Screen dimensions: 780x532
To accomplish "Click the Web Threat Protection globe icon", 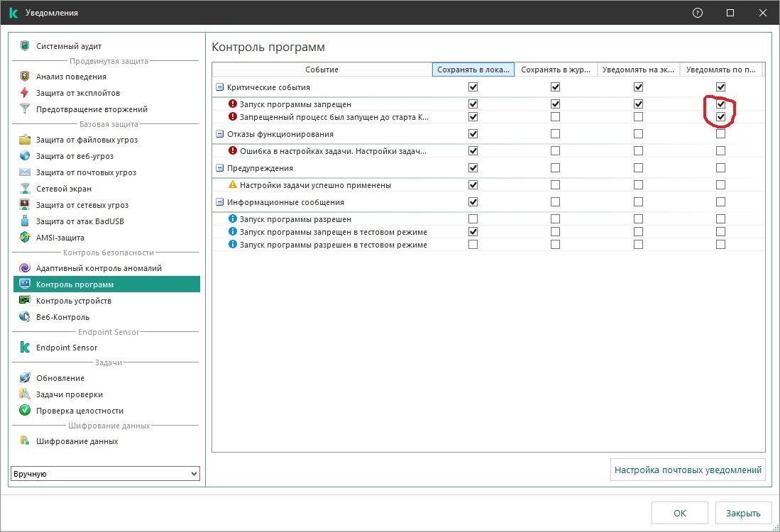I will tap(26, 156).
